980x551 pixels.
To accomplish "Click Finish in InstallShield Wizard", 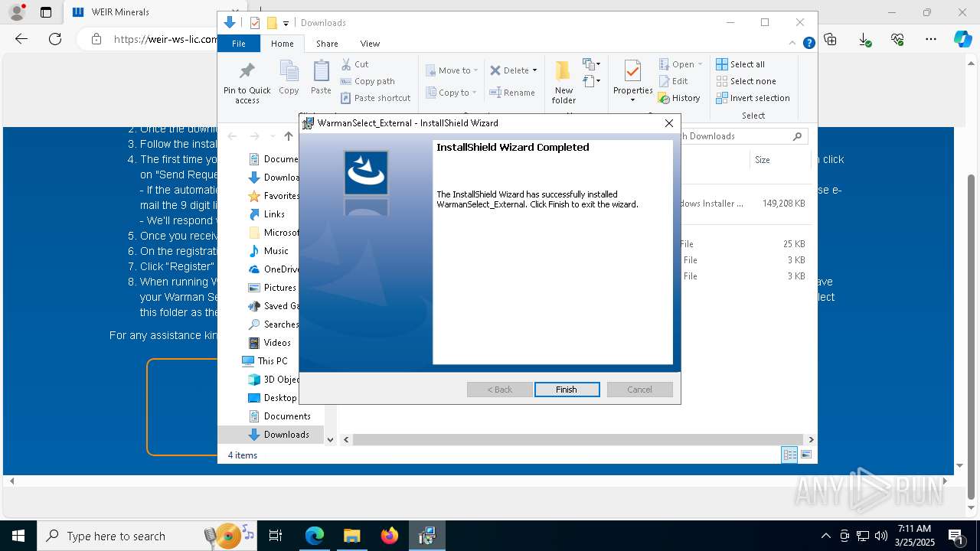I will tap(567, 390).
